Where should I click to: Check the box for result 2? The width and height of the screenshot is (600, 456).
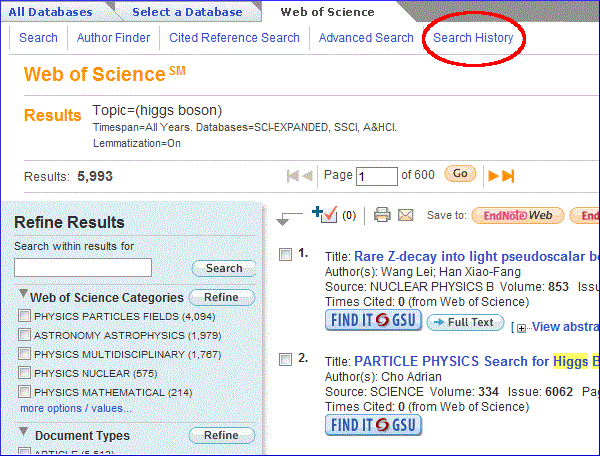point(285,360)
